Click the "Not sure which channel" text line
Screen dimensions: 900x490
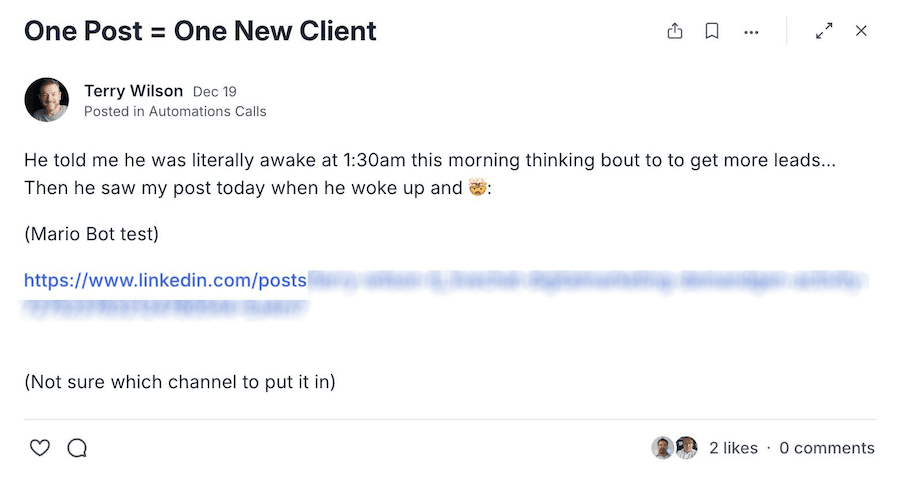tap(179, 382)
